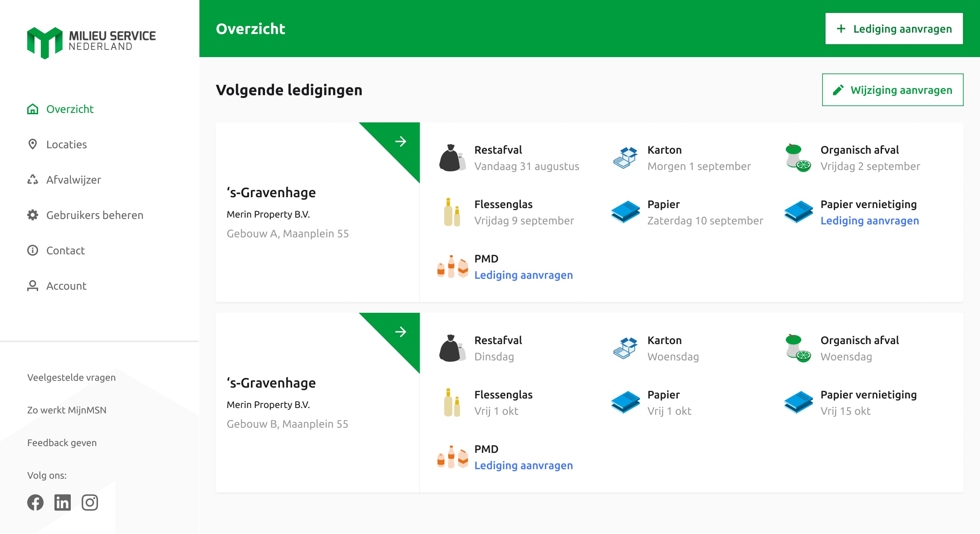
Task: Click the Afvalwijzer recycle icon
Action: 32,180
